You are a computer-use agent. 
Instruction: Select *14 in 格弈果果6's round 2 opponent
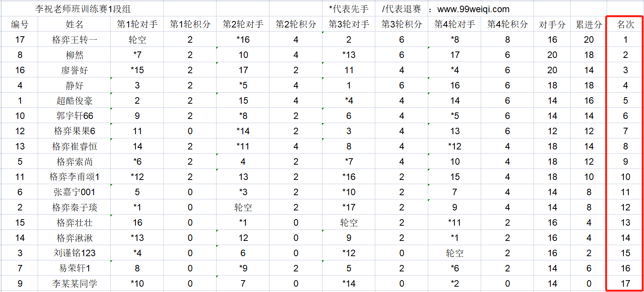(x=243, y=131)
